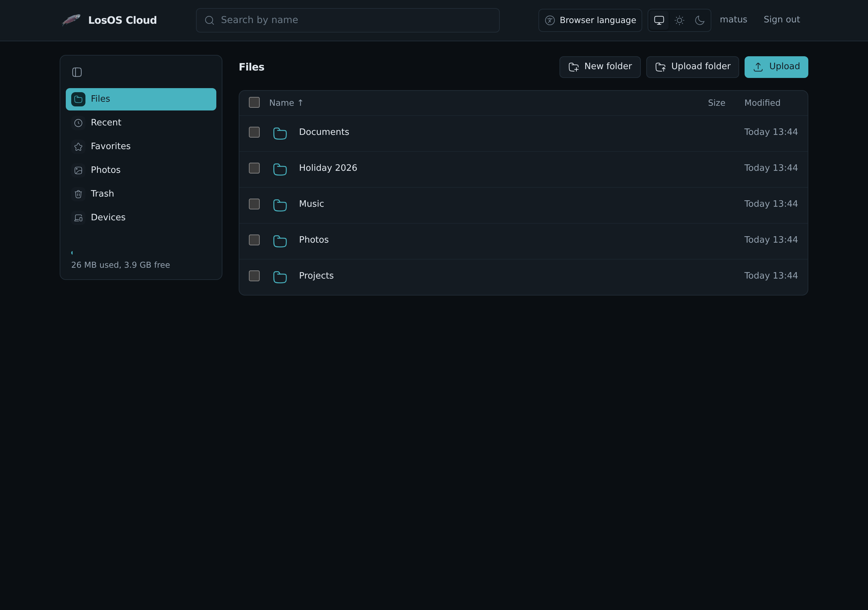
Task: Sort by Name column header
Action: (286, 103)
